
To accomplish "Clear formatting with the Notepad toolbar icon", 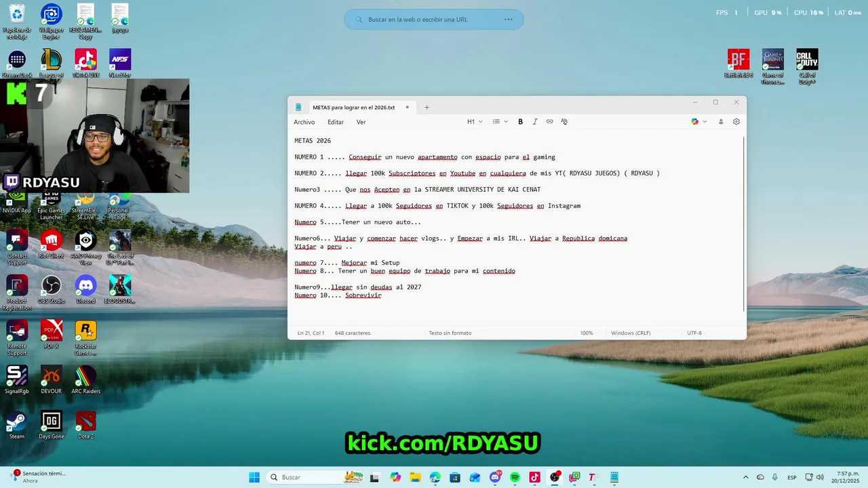I will click(564, 122).
